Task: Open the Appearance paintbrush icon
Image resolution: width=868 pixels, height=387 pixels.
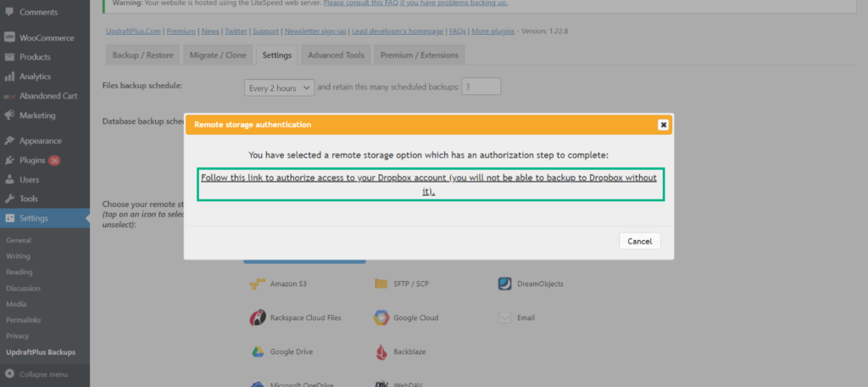Action: click(x=9, y=141)
